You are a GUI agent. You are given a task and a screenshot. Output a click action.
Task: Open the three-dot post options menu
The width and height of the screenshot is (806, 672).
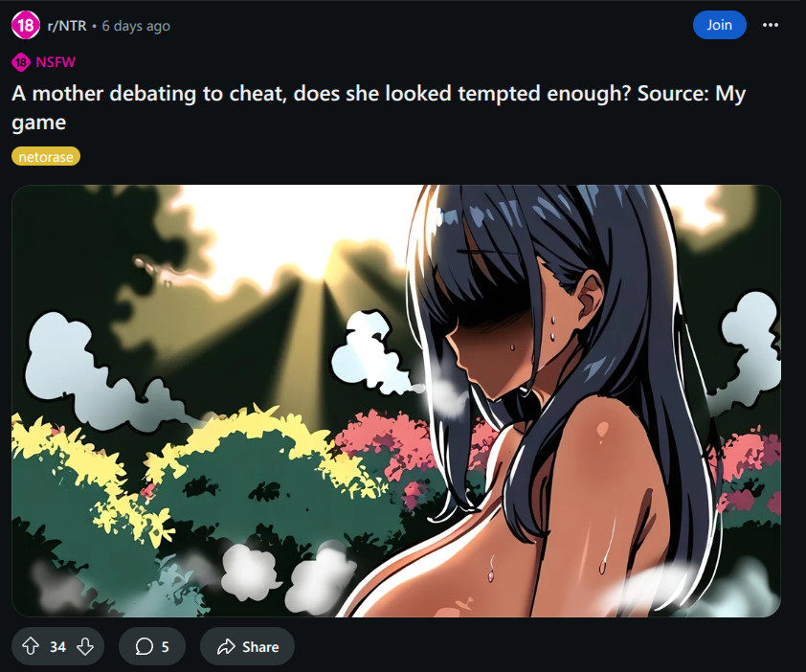click(x=770, y=25)
